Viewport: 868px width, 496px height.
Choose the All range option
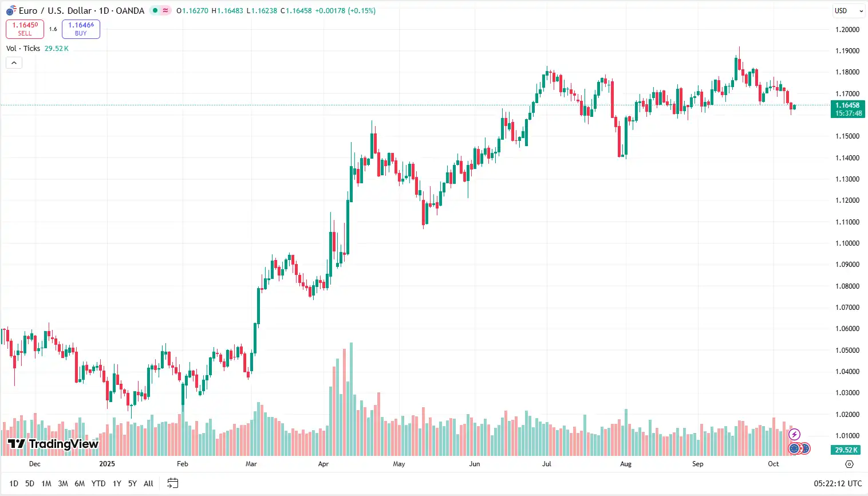(148, 483)
